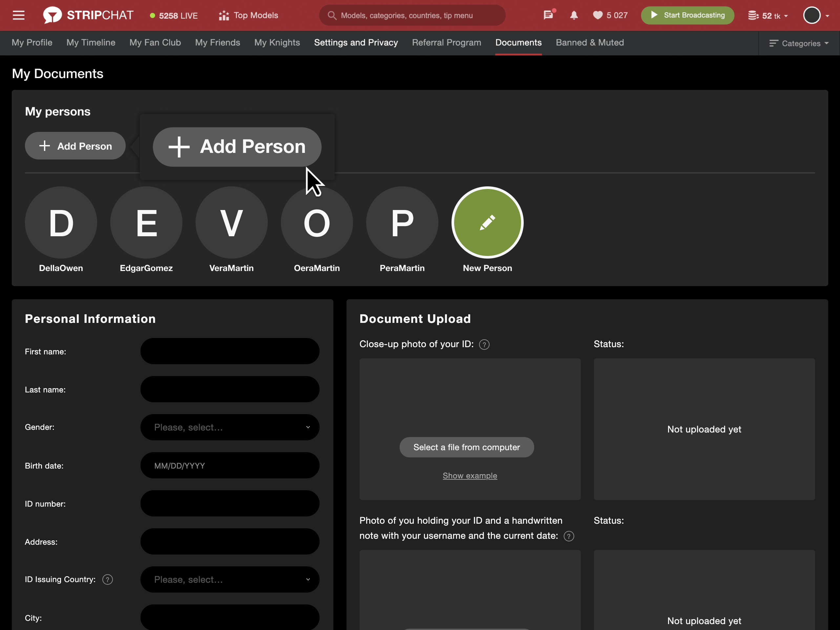Click ID Issuing Country help icon
Viewport: 840px width, 630px height.
[108, 579]
